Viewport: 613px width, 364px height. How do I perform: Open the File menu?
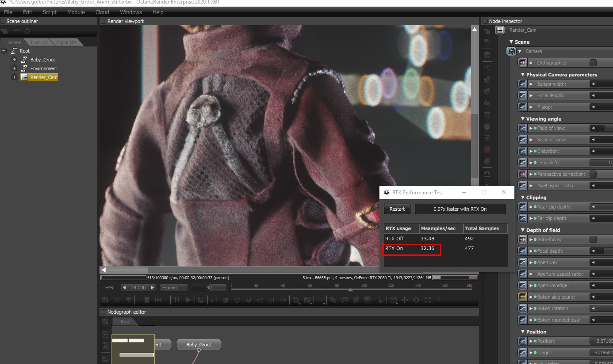8,12
